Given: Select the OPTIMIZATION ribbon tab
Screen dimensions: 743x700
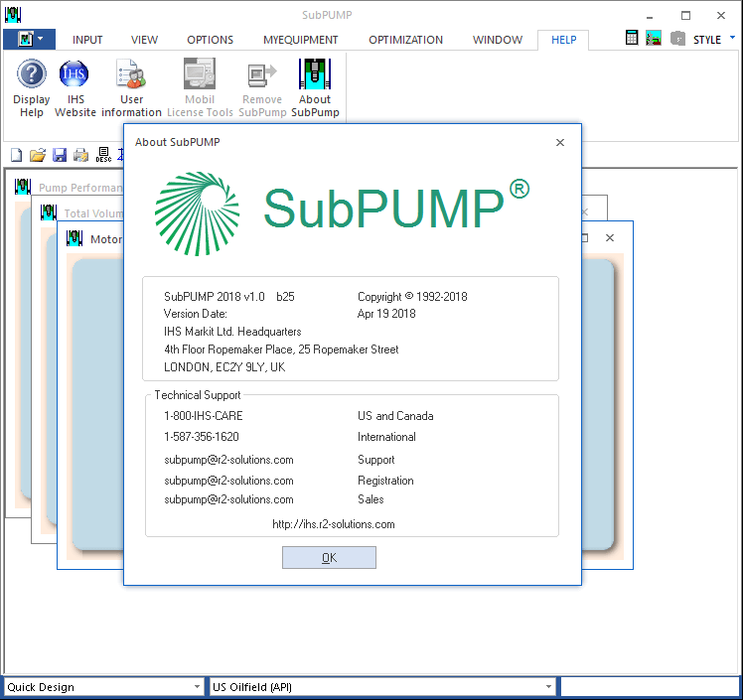Looking at the screenshot, I should [x=405, y=40].
